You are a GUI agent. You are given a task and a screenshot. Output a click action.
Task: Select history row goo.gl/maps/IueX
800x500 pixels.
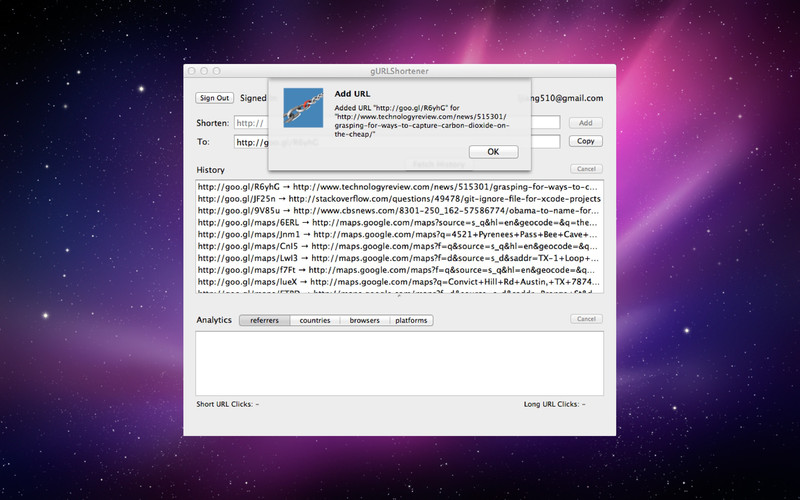click(399, 282)
